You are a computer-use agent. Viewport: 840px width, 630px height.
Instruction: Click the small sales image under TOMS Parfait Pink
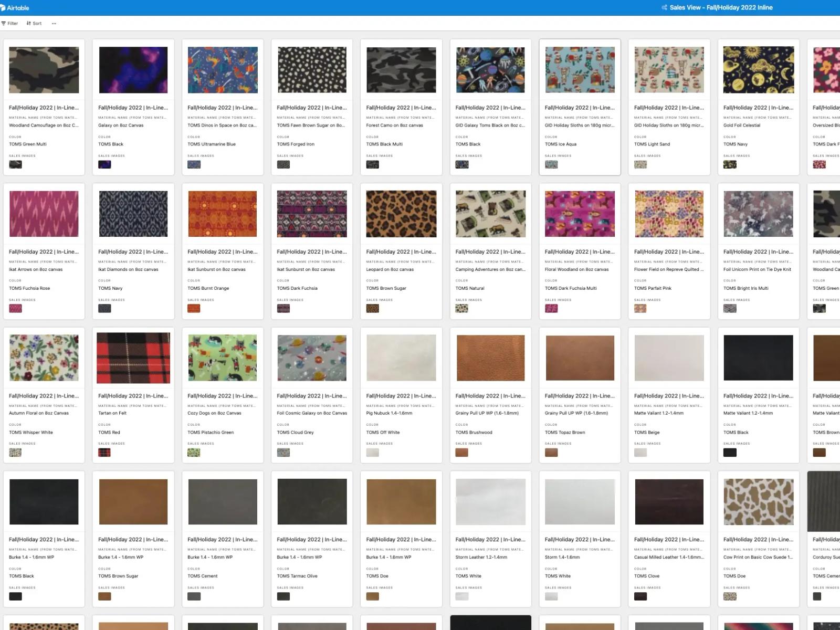click(640, 309)
